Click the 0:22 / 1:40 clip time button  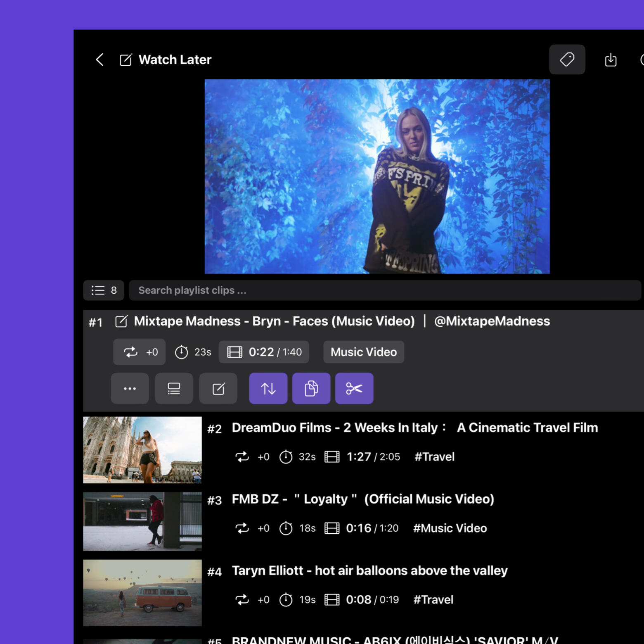pos(264,352)
